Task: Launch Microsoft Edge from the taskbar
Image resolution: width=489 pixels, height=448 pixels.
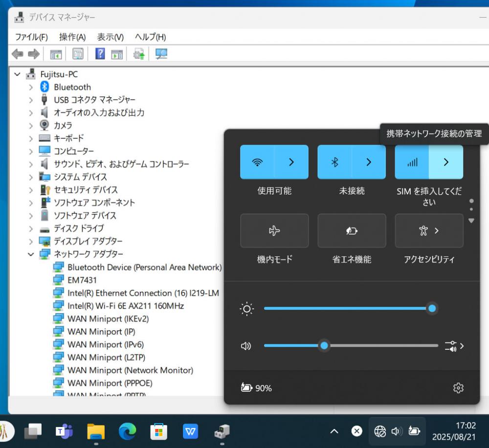Action: (127, 431)
